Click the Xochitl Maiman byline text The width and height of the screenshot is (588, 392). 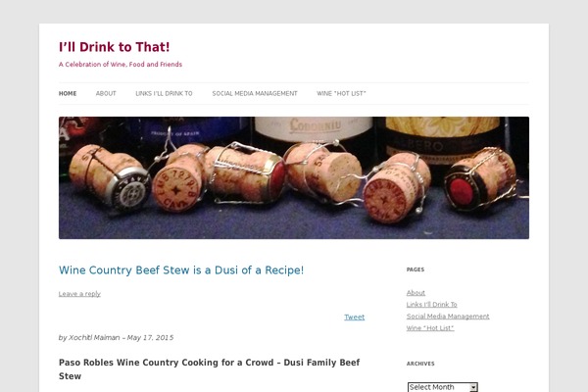coord(94,337)
